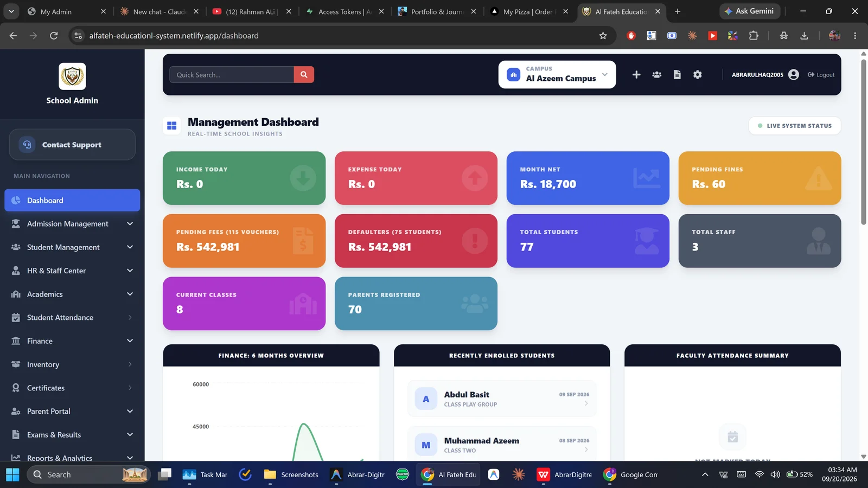Click the user avatar icon beside ABRARULHAQ2005

coord(794,75)
